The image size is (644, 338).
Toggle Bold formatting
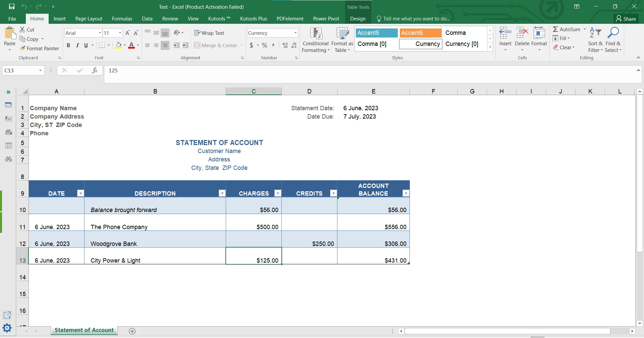(68, 46)
